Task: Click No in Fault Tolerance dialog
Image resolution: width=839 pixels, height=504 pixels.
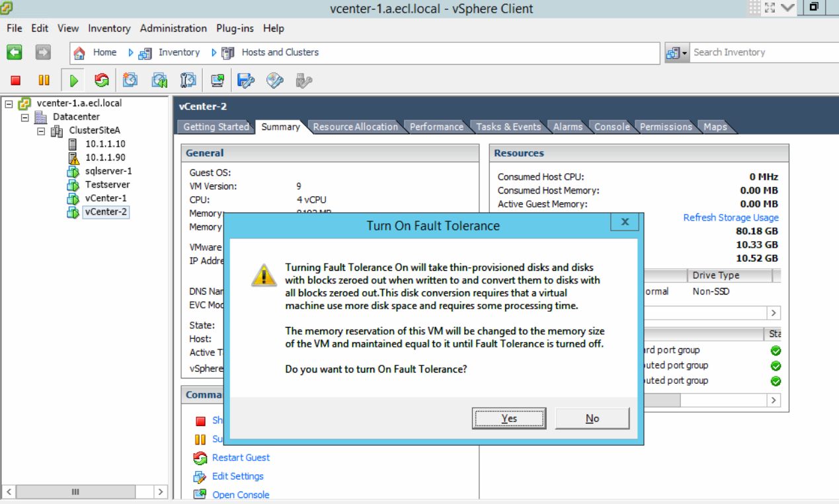Action: [x=592, y=418]
